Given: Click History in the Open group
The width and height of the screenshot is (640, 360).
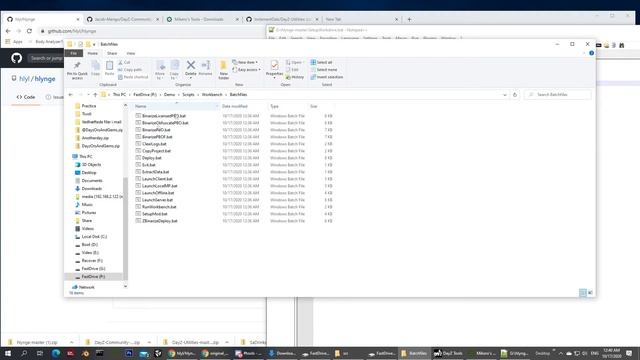Looking at the screenshot, I should pyautogui.click(x=295, y=77).
